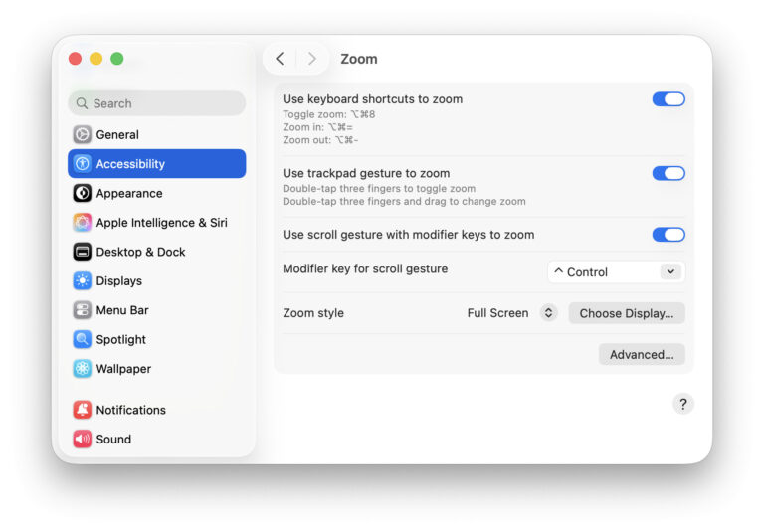Image resolution: width=764 pixels, height=532 pixels.
Task: Click the green full screen window button
Action: coord(117,59)
